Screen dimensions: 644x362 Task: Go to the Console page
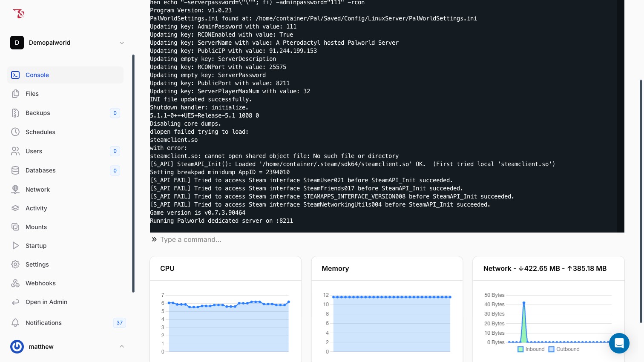coord(65,75)
